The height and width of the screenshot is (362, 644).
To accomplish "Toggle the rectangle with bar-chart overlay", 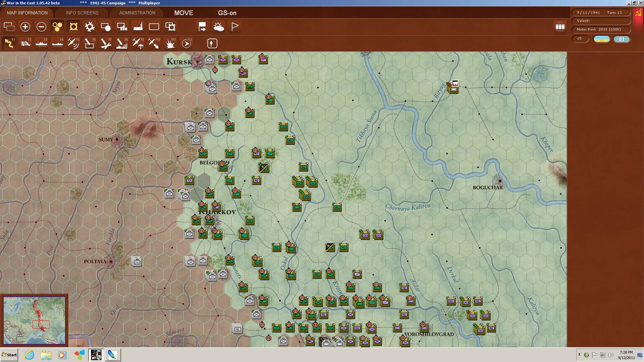I will pos(122,27).
